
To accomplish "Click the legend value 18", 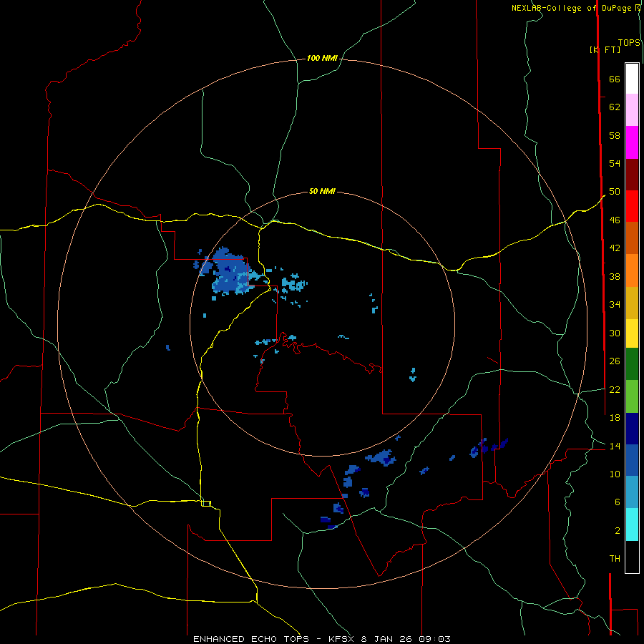I will 615,418.
